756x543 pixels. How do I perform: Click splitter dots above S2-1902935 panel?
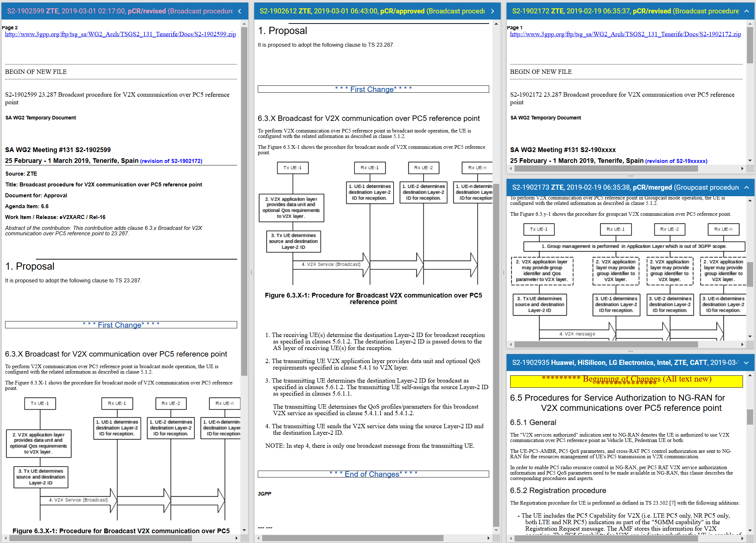coord(630,351)
